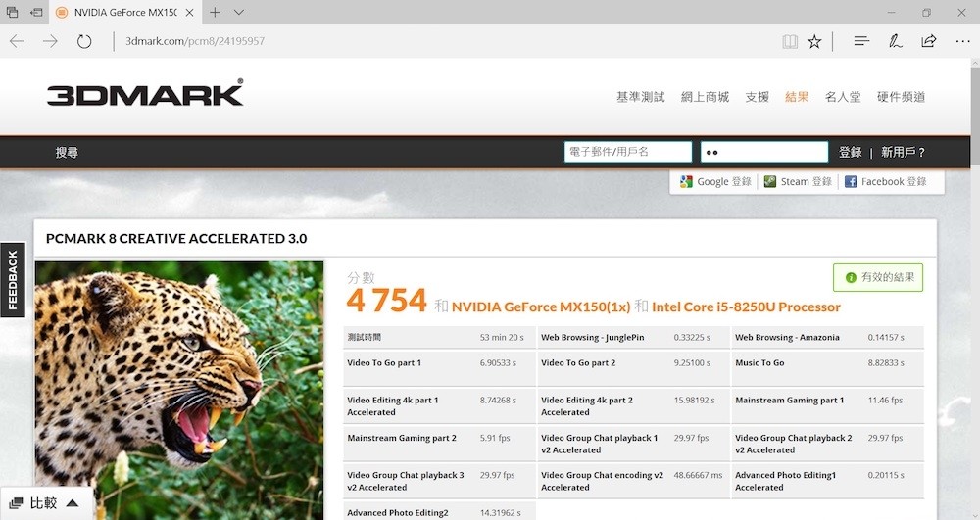Click Video Group Chat playback 2 row
Image resolution: width=980 pixels, height=520 pixels.
click(827, 444)
